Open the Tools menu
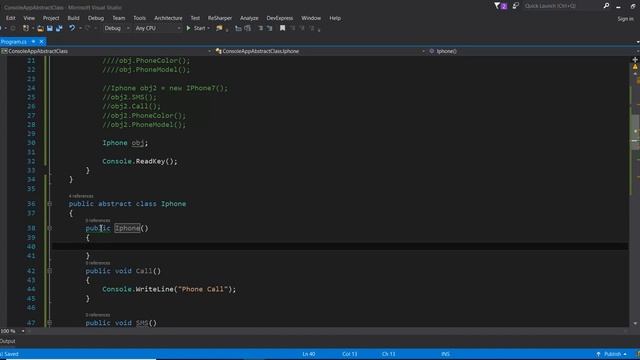This screenshot has height=360, width=640. 140,18
